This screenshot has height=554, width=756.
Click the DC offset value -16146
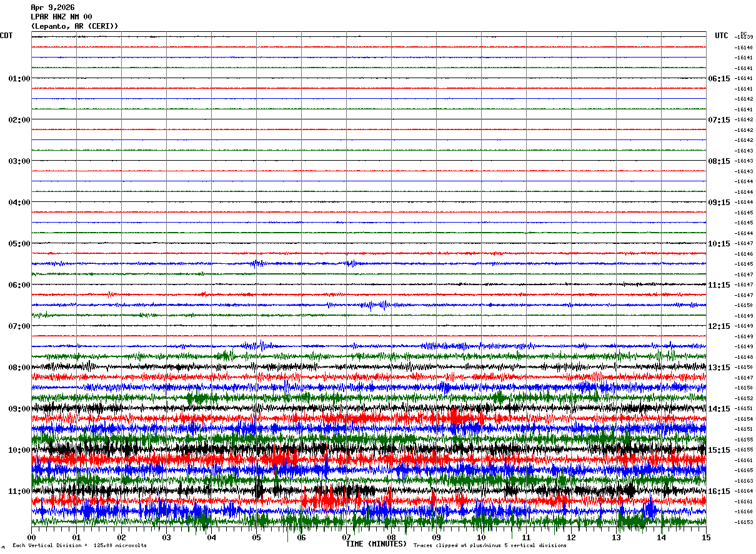pyautogui.click(x=744, y=254)
